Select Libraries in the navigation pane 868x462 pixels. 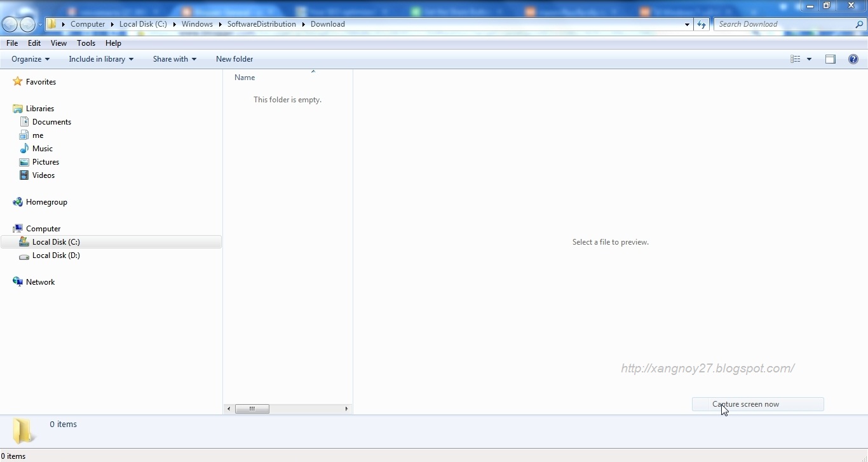[x=40, y=109]
